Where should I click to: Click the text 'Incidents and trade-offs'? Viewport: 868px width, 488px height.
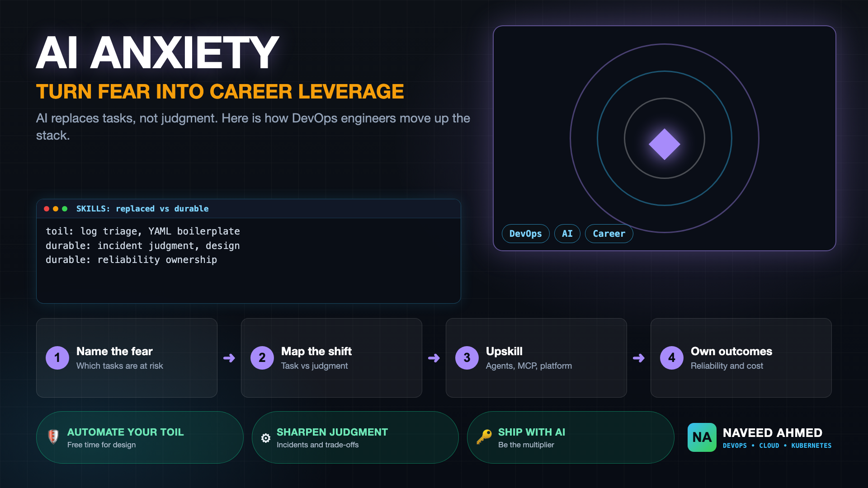317,445
